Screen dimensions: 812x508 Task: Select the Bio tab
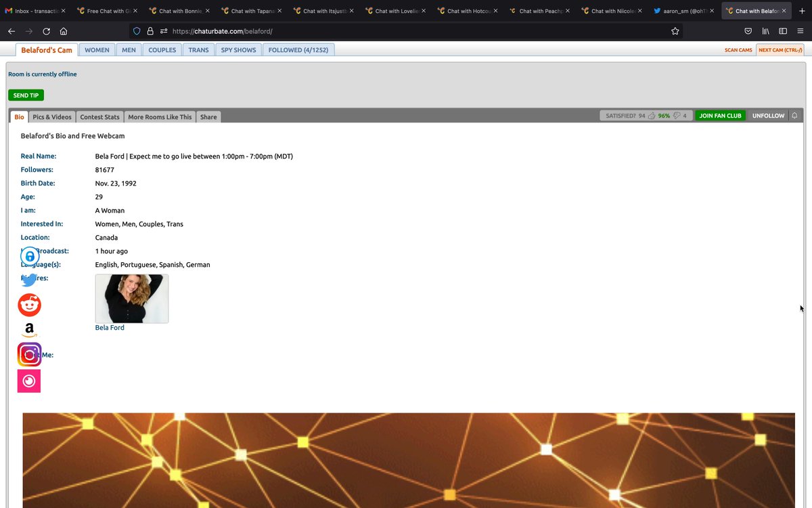point(19,117)
